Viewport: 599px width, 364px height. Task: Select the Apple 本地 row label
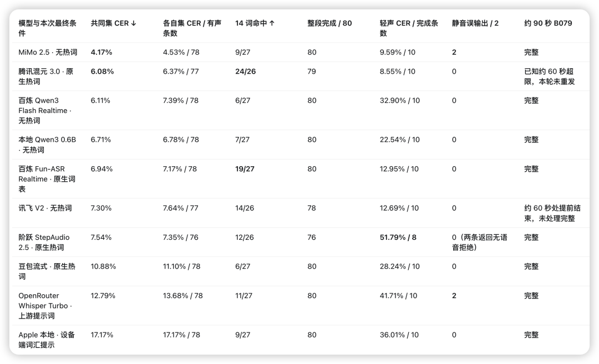tap(46, 340)
